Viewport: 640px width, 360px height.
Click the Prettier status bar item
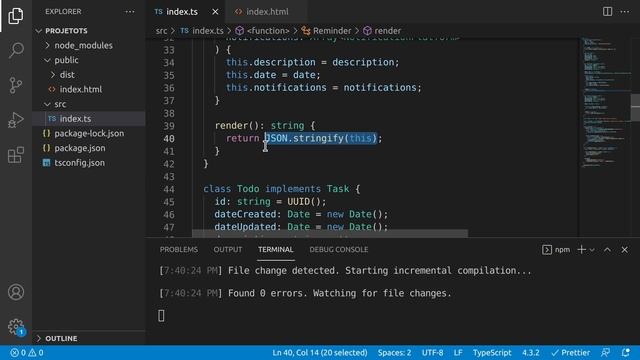click(570, 353)
